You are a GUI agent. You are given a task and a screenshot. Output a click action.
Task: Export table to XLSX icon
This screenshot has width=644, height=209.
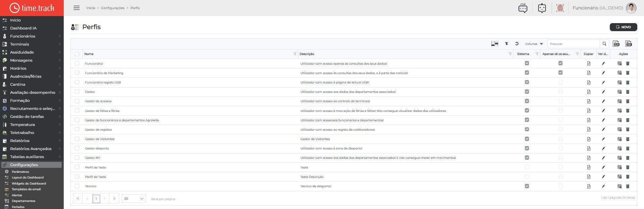click(x=616, y=44)
